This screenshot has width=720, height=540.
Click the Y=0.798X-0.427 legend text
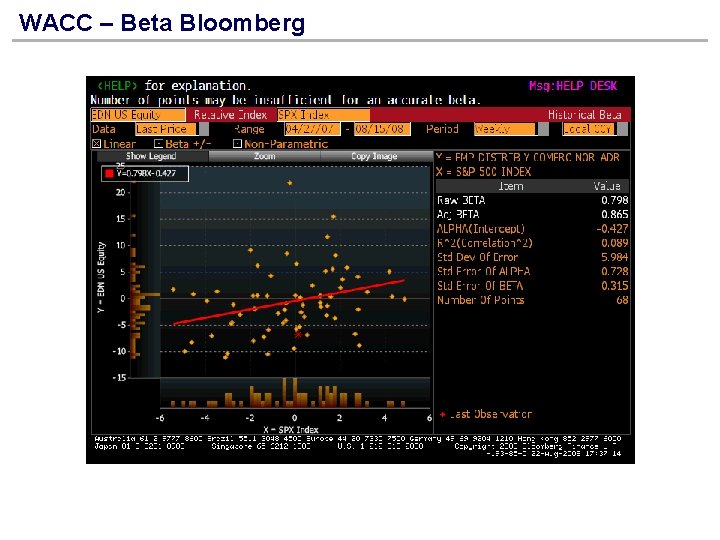click(146, 174)
